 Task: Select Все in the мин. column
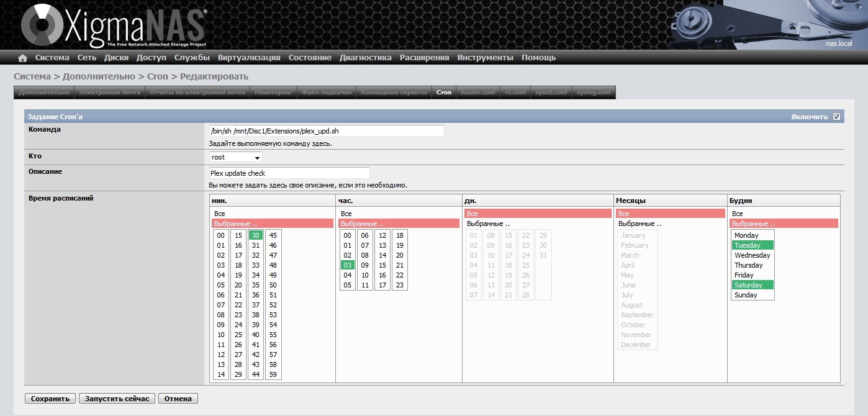[273, 214]
